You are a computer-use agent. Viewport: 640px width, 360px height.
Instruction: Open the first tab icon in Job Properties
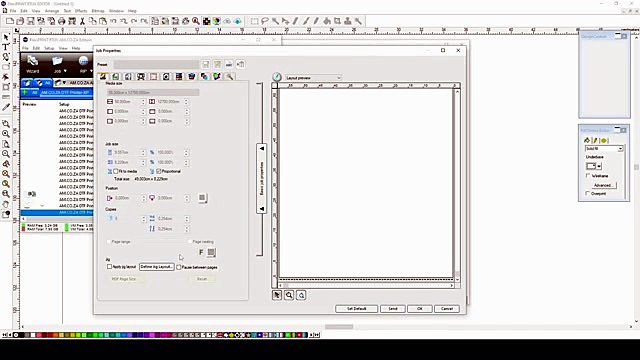pyautogui.click(x=103, y=77)
